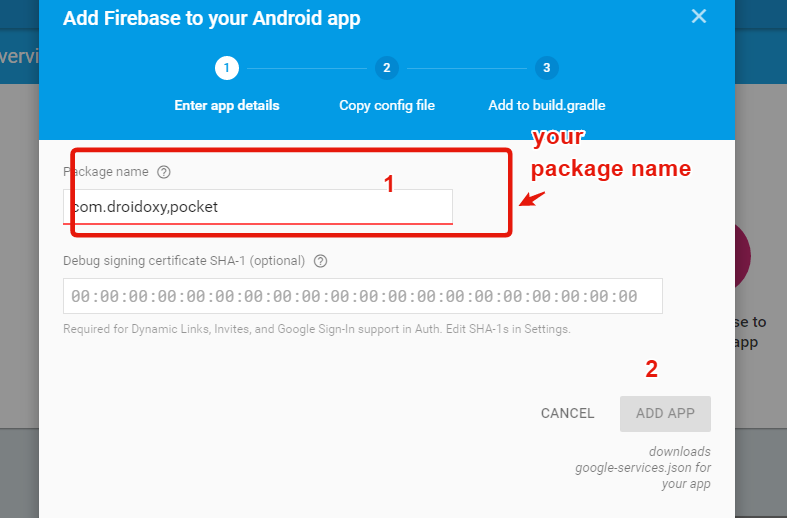Open help icon beside Debug signing certificate
The image size is (787, 518).
coord(321,261)
